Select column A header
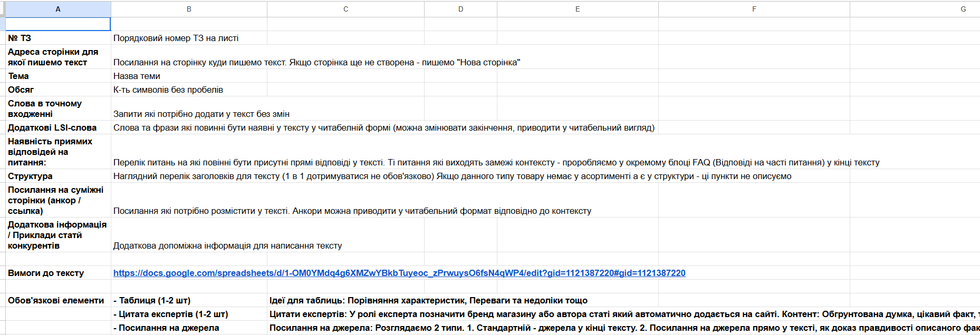This screenshot has width=980, height=335. coord(58,9)
